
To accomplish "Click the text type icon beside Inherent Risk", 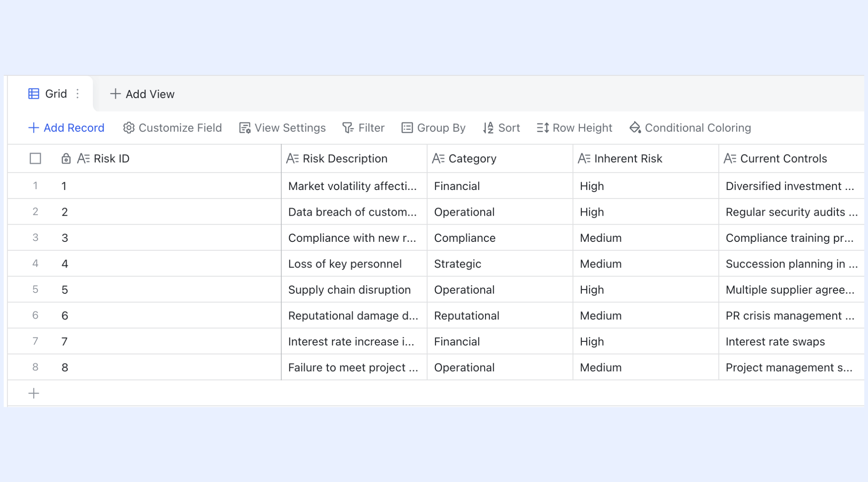I will [584, 159].
